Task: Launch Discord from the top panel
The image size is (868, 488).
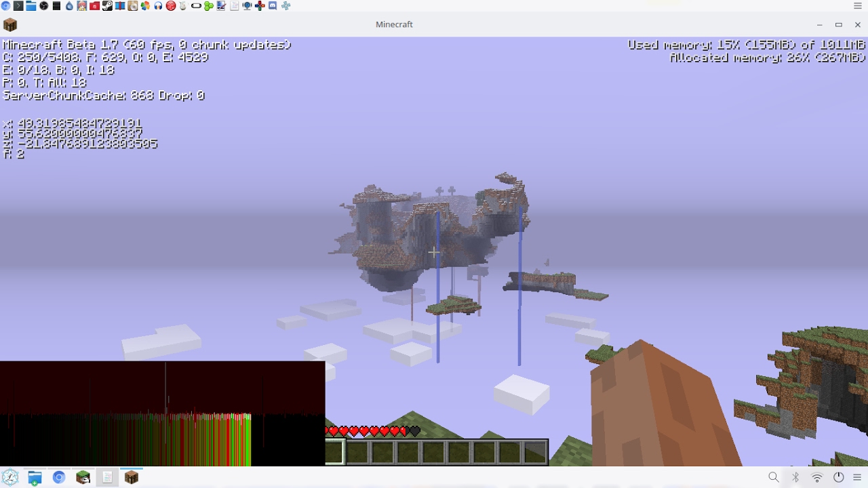Action: click(x=272, y=6)
